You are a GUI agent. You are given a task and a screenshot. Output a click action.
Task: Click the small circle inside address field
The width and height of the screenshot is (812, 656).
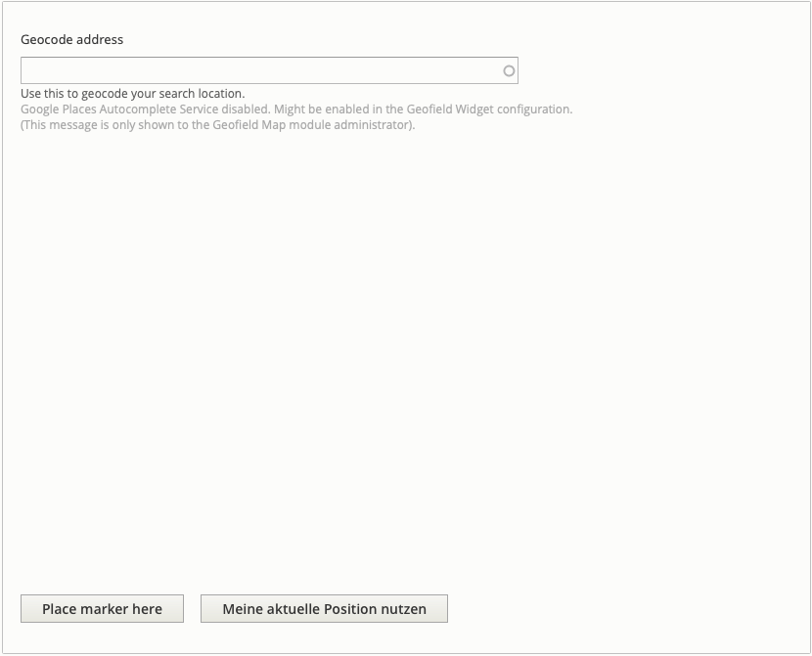click(509, 70)
